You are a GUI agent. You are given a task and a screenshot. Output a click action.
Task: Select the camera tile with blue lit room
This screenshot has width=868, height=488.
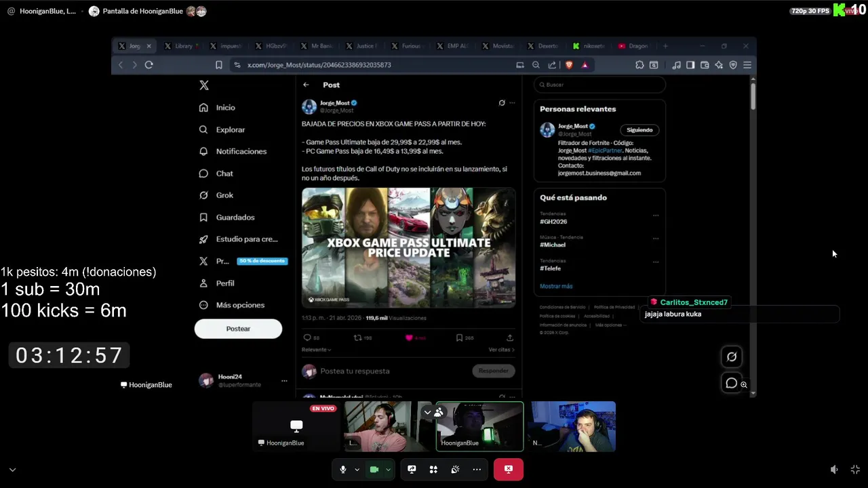573,426
